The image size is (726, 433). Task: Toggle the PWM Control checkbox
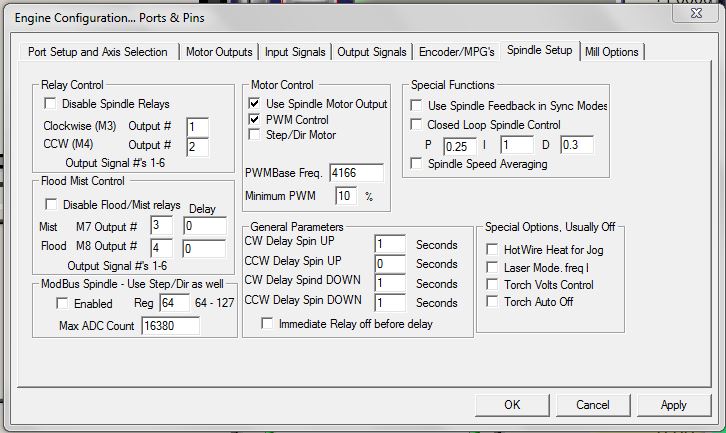click(255, 119)
